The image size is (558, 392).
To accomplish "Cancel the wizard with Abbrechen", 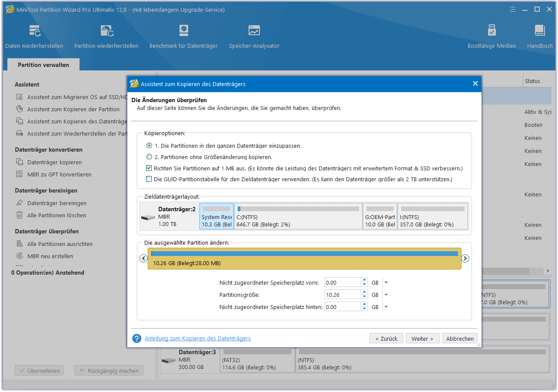I will (460, 339).
